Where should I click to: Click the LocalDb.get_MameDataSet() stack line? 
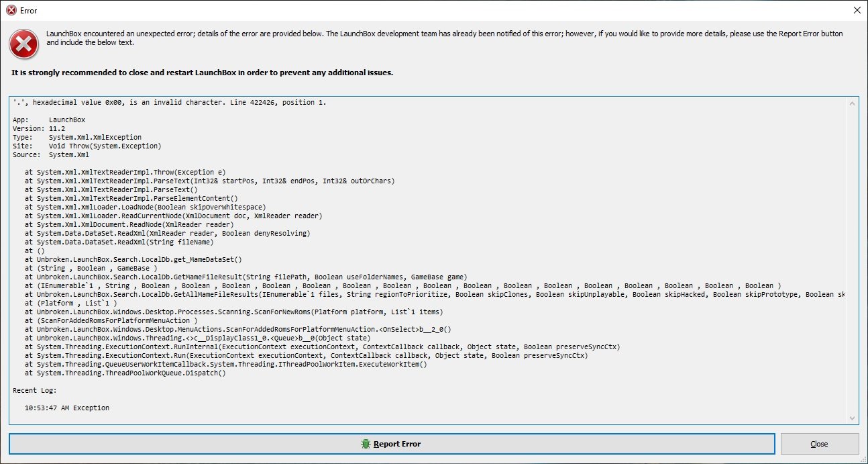click(133, 259)
